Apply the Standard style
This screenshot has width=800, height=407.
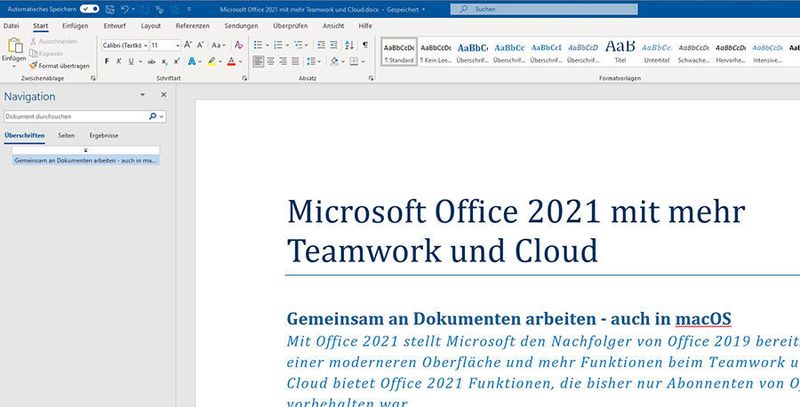tap(399, 52)
